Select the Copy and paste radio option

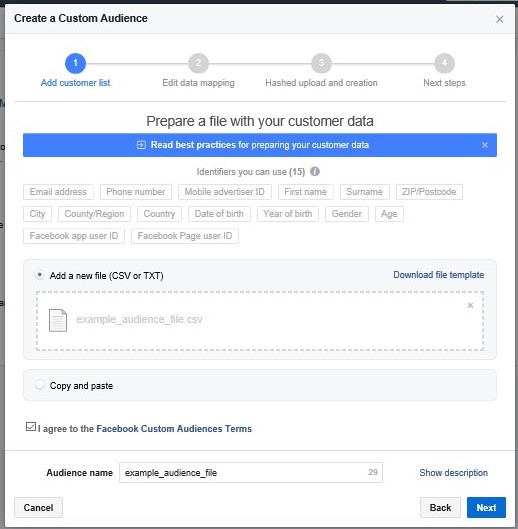point(40,385)
